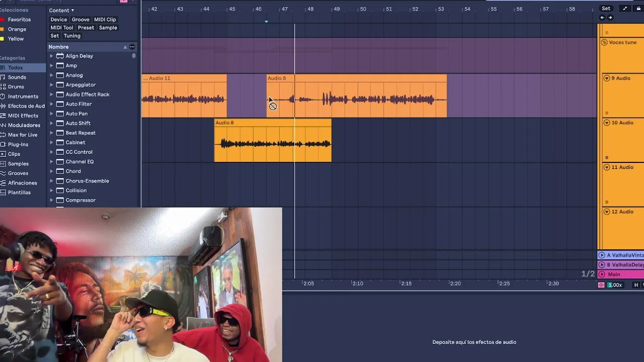Viewport: 644px width, 362px height.
Task: Select the Audio 8 clip on track 10
Action: pyautogui.click(x=273, y=140)
